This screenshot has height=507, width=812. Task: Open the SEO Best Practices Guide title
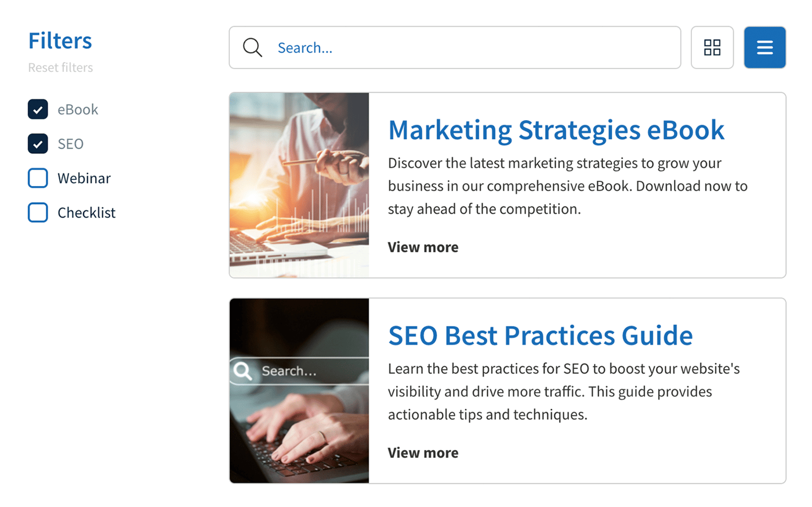pos(540,335)
